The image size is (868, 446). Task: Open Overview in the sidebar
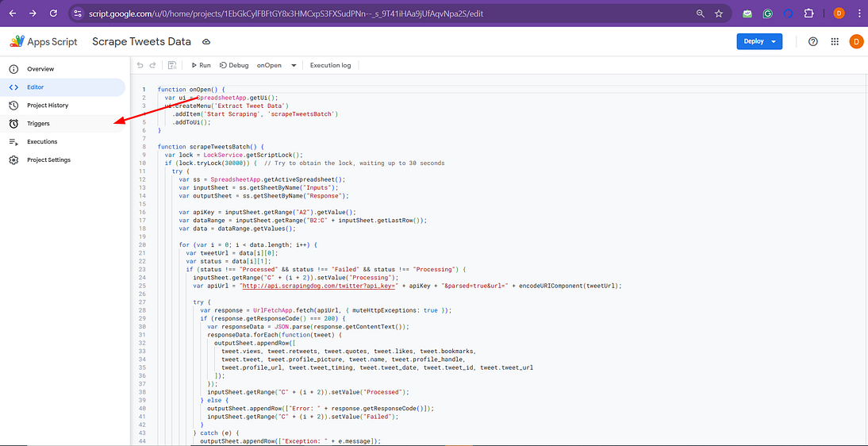[63, 69]
